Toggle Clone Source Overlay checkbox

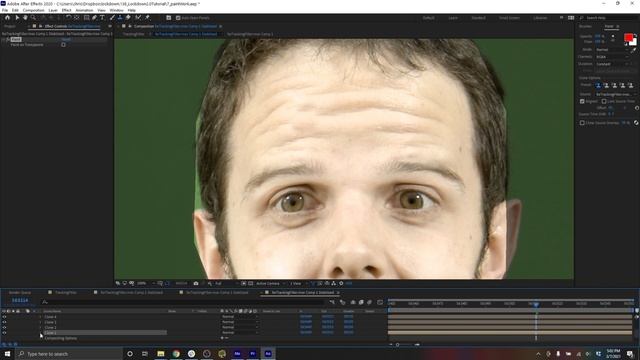pos(582,123)
